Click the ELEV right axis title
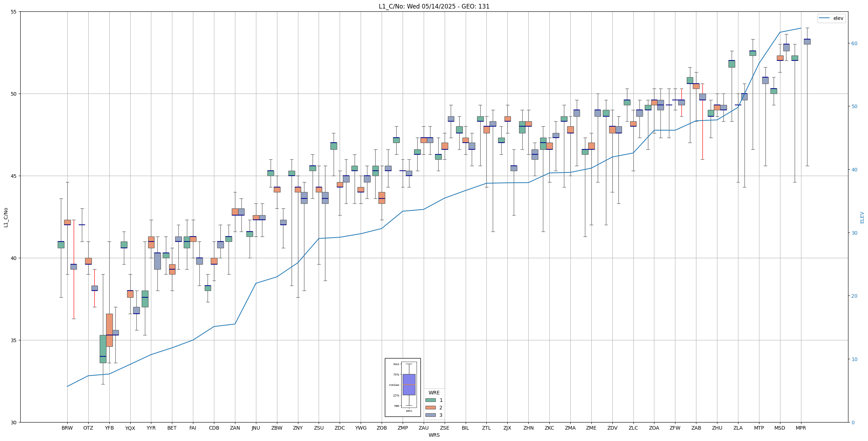868x441 pixels. coord(862,217)
